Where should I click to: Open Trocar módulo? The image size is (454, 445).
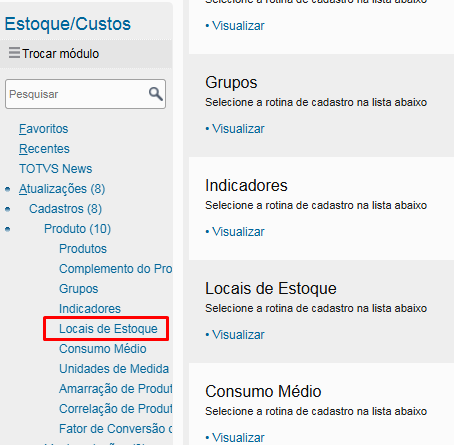(x=60, y=54)
